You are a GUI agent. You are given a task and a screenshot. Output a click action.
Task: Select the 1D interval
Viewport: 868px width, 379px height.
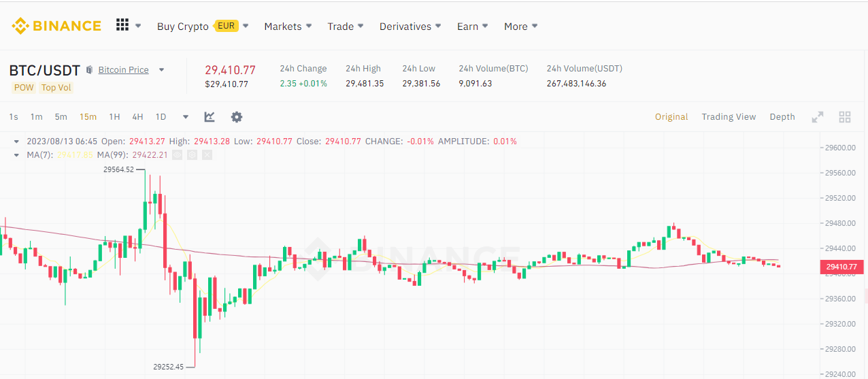[x=161, y=117]
